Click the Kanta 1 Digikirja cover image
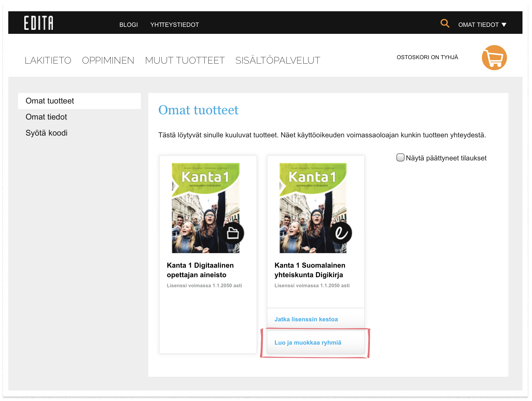 313,208
